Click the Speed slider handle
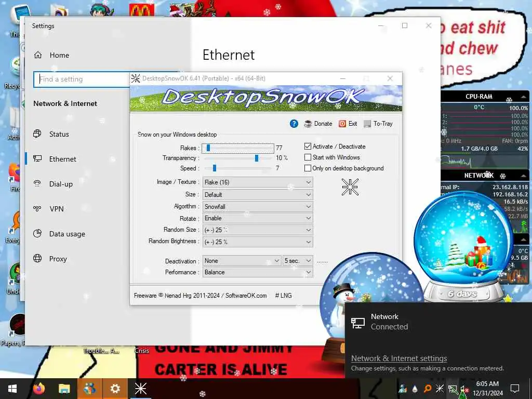The image size is (532, 399). tap(215, 168)
